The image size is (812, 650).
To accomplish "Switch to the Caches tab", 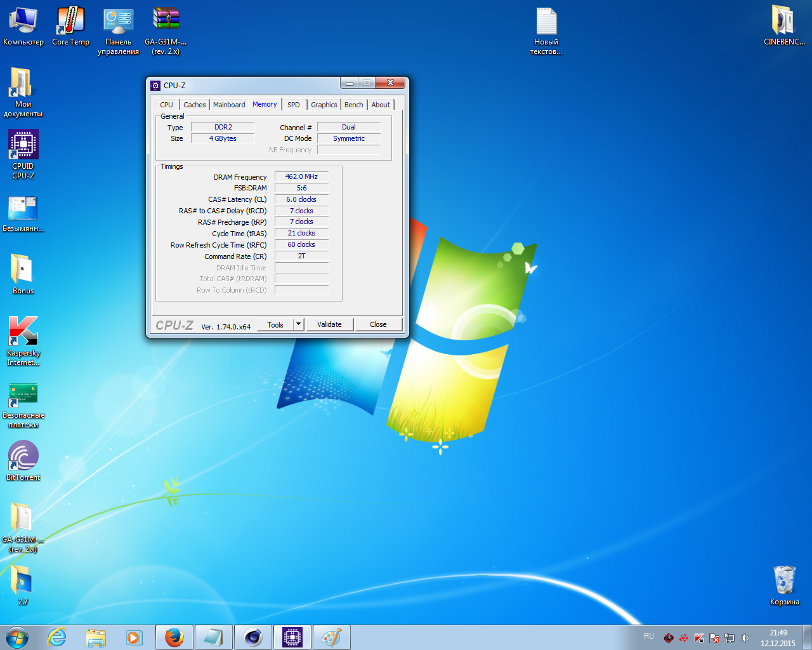I will 195,105.
